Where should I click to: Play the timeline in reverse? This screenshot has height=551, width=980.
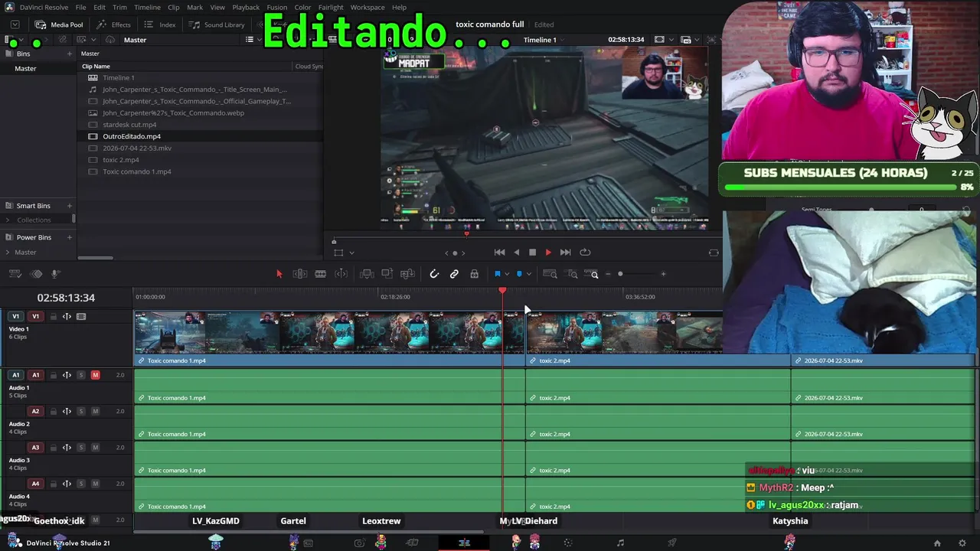(x=516, y=253)
